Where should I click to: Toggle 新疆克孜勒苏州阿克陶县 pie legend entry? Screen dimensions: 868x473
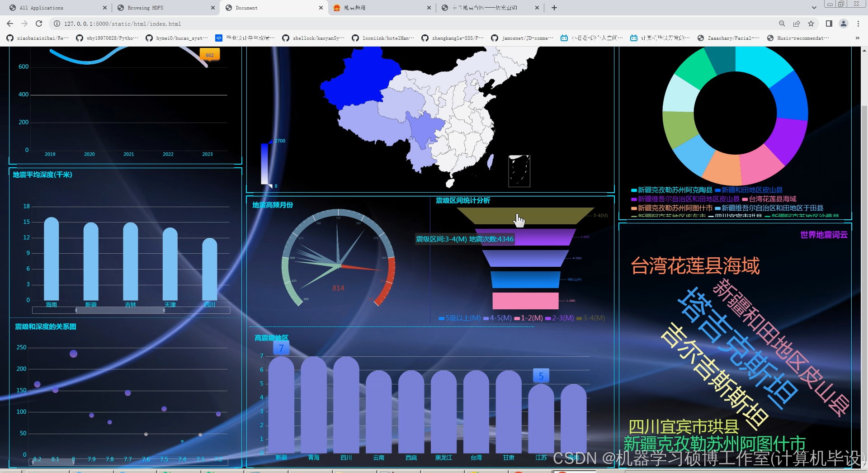pyautogui.click(x=672, y=190)
